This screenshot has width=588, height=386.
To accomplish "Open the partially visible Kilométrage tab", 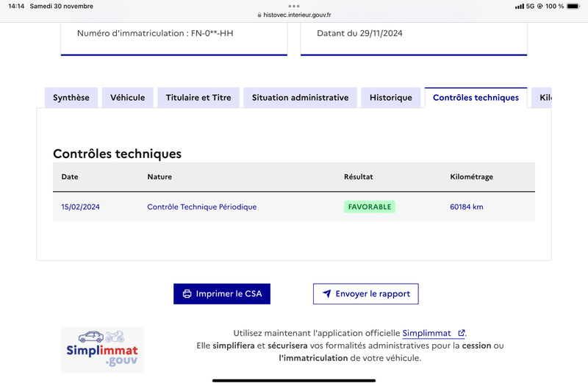I will tap(542, 98).
